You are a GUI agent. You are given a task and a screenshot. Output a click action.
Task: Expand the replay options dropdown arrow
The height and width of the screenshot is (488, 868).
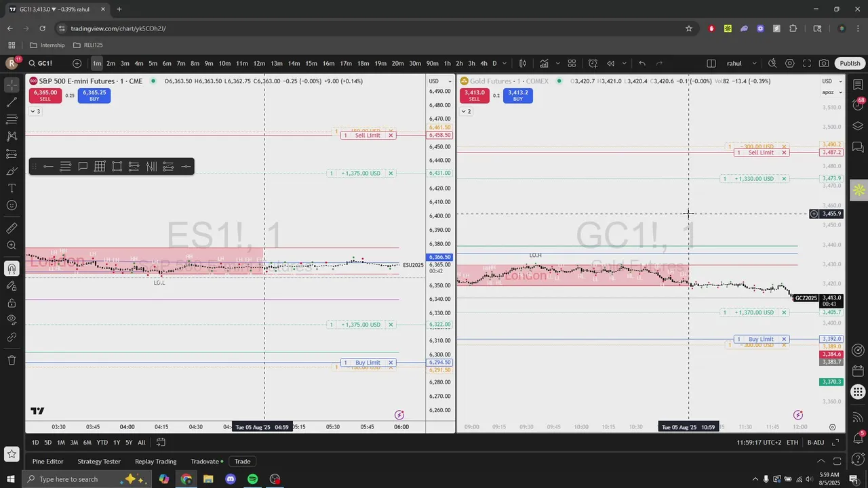[624, 63]
